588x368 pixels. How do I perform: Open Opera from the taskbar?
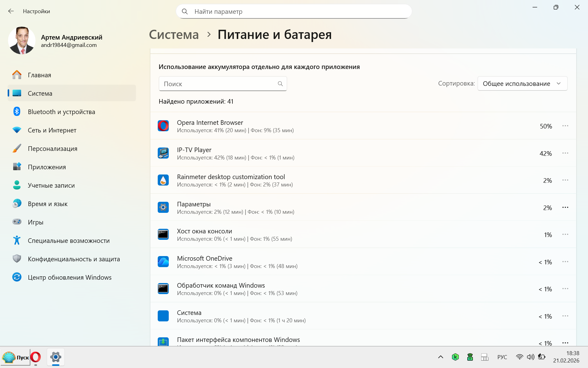click(36, 357)
